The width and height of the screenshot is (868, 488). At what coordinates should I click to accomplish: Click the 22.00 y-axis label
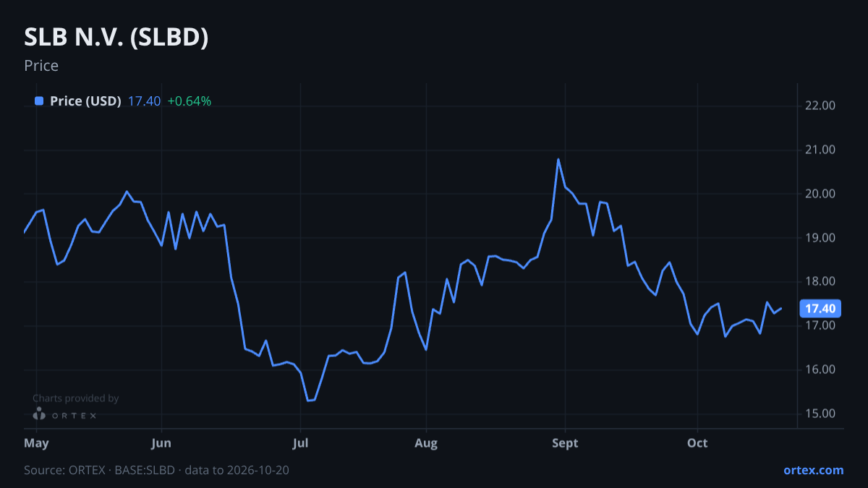(820, 106)
